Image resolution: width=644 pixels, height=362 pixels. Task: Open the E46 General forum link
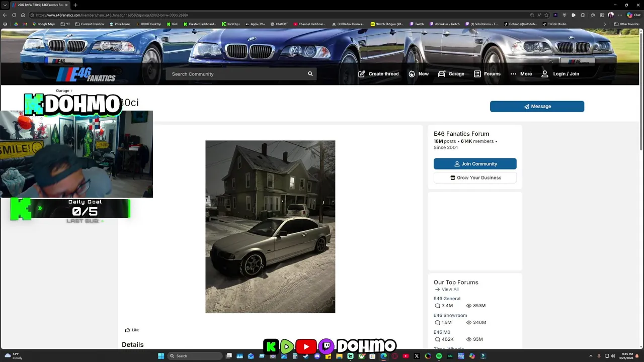tap(447, 299)
